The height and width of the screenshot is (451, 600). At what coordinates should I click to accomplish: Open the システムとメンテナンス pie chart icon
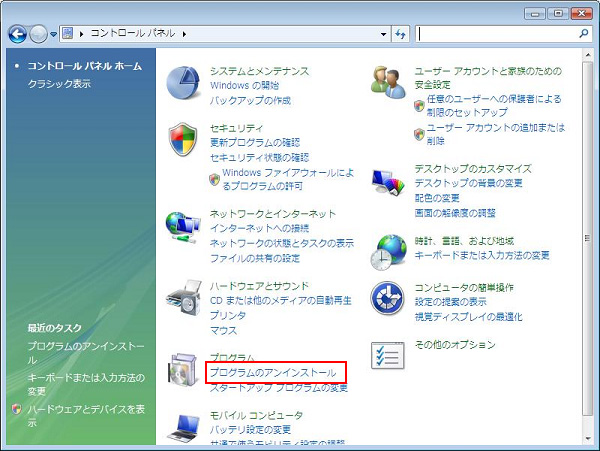(183, 83)
